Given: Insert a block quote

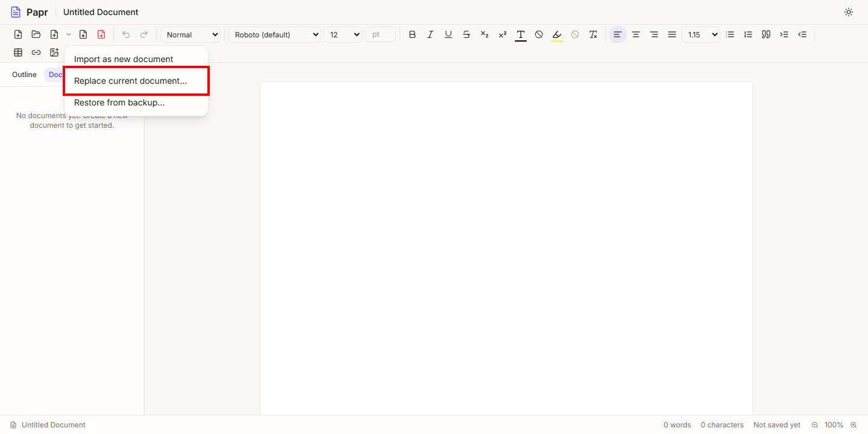Looking at the screenshot, I should point(766,34).
